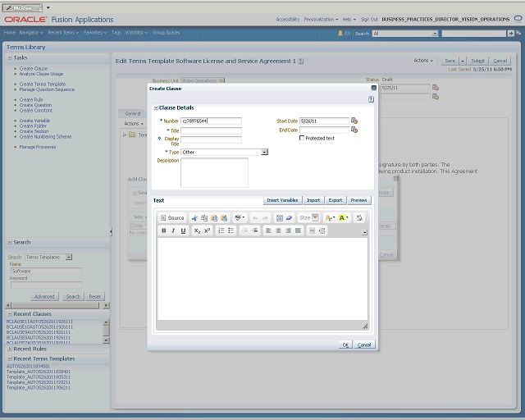Apply Bold formatting

164,231
